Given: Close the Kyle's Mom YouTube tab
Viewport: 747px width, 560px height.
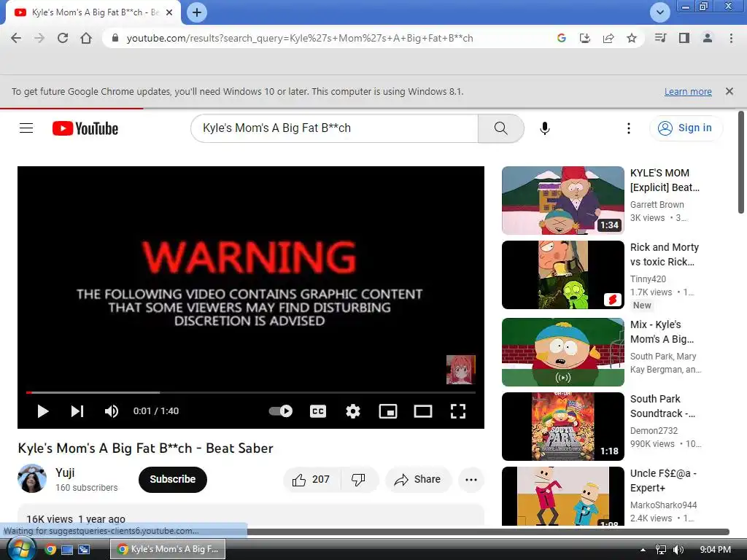Looking at the screenshot, I should coord(169,12).
